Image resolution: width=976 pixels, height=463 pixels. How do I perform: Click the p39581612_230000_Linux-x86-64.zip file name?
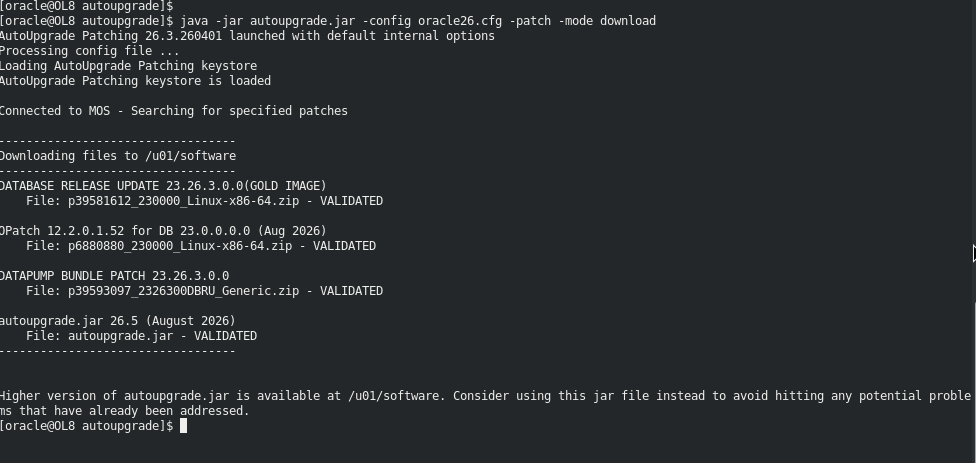[183, 201]
